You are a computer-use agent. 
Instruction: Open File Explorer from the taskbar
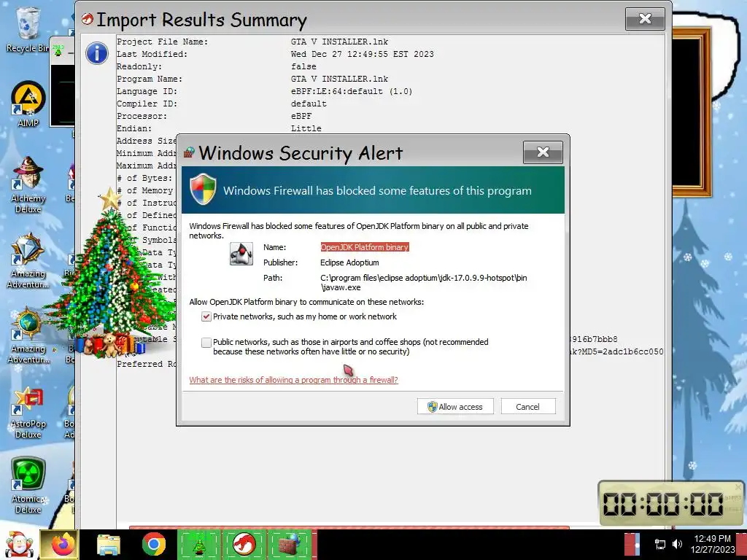pos(109,545)
